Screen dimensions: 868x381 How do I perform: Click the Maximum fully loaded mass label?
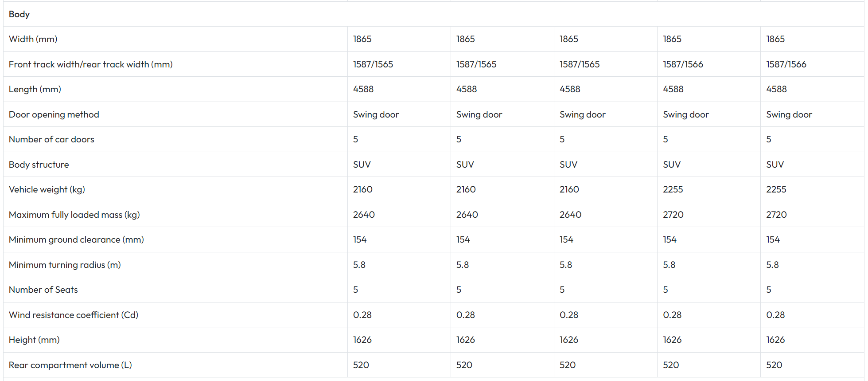point(74,215)
